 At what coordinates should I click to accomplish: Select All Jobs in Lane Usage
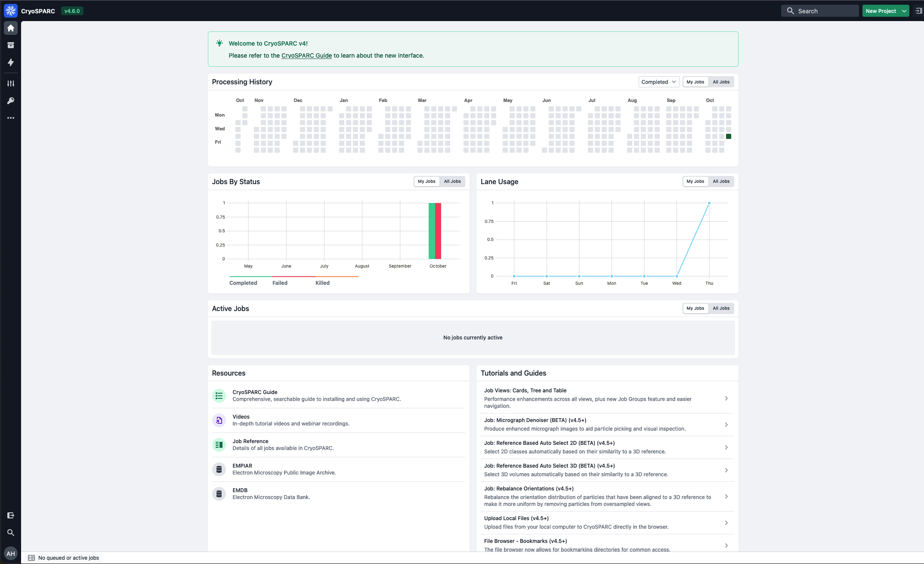coord(721,182)
